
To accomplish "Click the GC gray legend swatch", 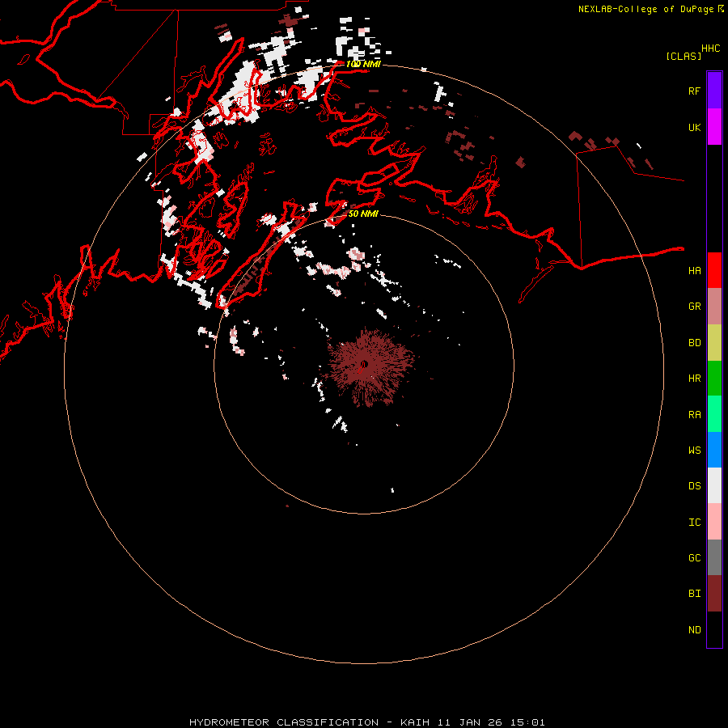I will tap(714, 557).
